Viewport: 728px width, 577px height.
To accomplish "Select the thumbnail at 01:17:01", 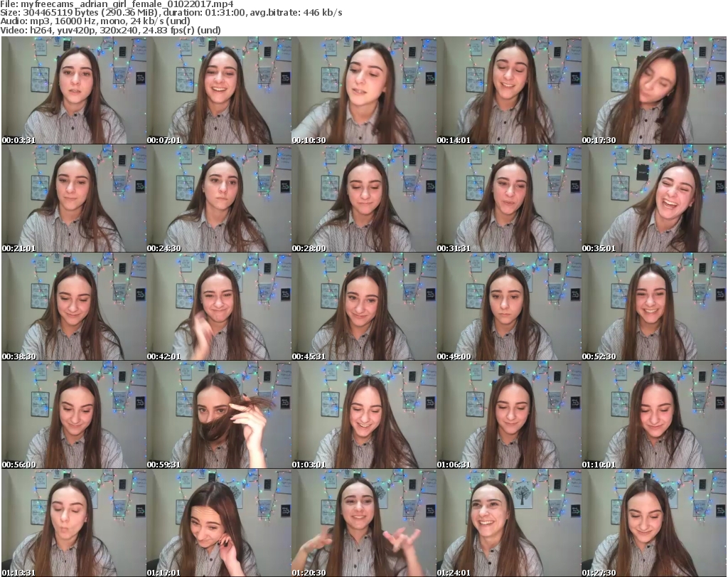I will (219, 523).
